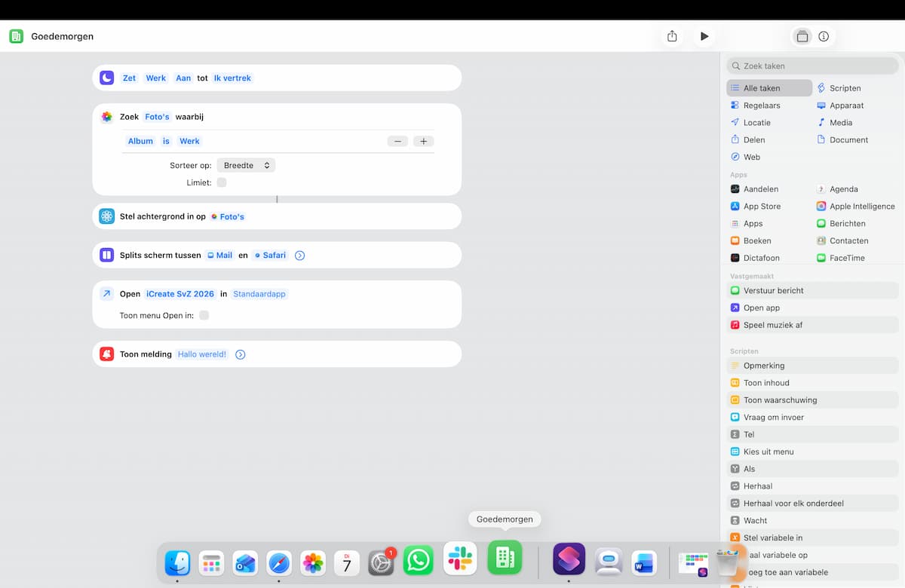The width and height of the screenshot is (905, 588).
Task: Choose the Mail app token in Splits scherm
Action: 219,256
